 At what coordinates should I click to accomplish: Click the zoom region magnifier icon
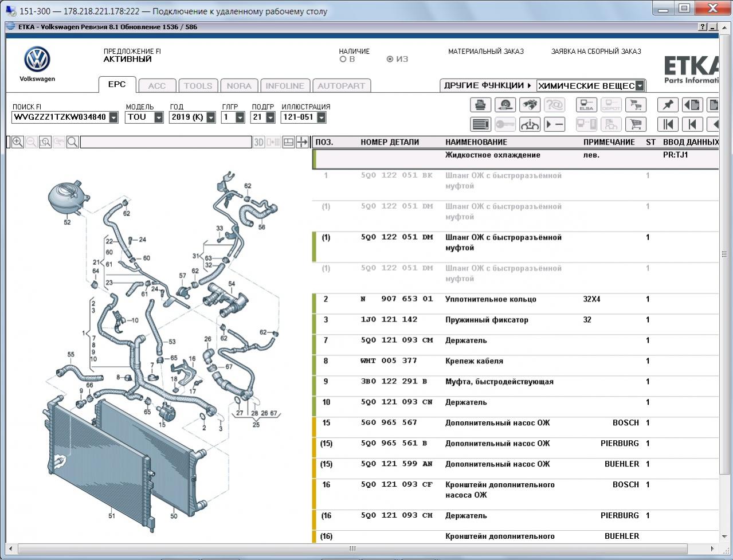(45, 142)
